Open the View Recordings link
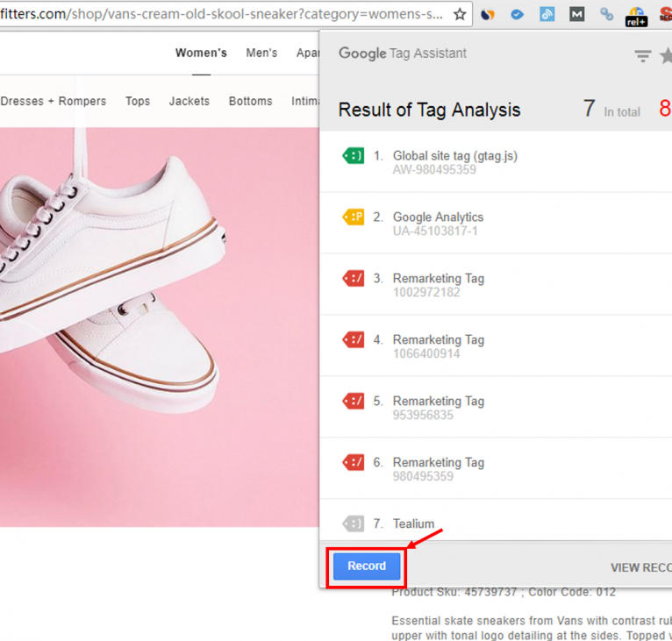 (640, 567)
